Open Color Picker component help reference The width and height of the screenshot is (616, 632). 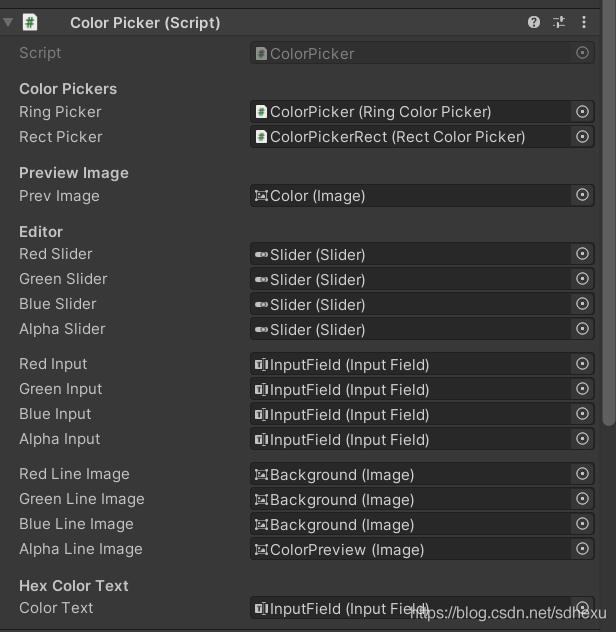(534, 22)
